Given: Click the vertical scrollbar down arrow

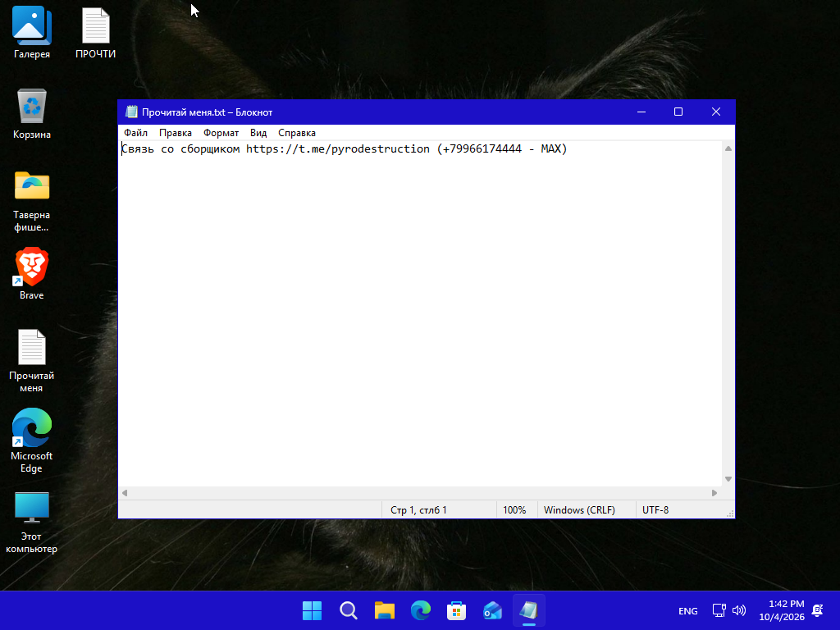Looking at the screenshot, I should pyautogui.click(x=728, y=479).
